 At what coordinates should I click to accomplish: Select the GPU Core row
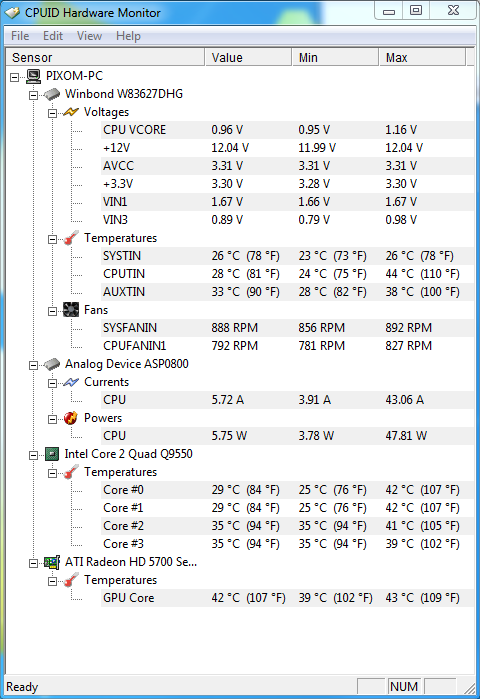point(287,598)
